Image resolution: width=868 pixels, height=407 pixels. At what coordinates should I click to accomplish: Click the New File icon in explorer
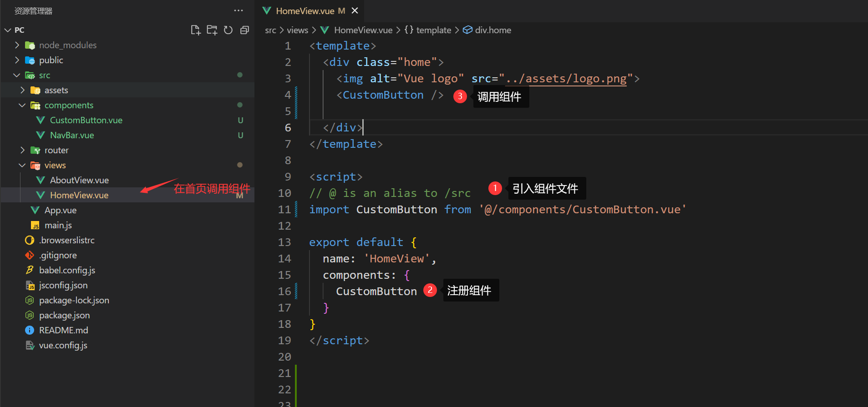195,30
